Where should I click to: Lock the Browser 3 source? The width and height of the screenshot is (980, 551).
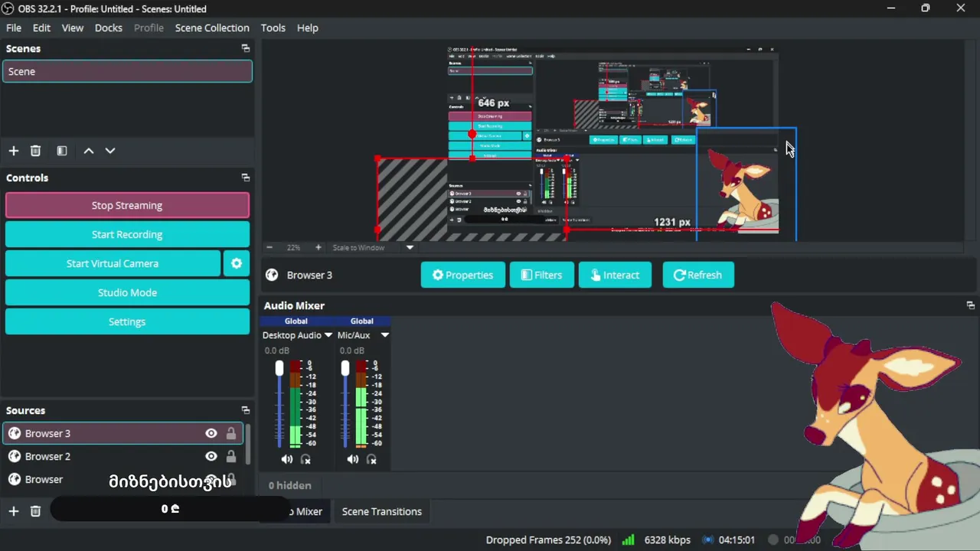point(231,433)
